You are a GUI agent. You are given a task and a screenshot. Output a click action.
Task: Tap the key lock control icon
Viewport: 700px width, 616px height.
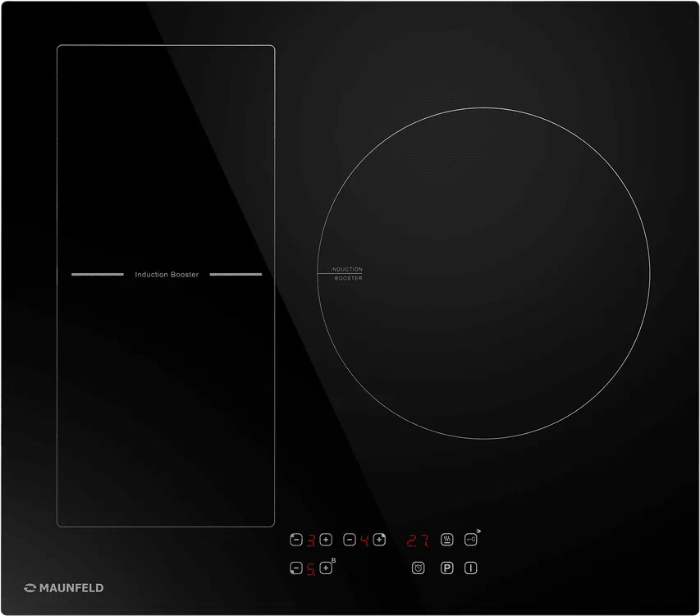470,540
